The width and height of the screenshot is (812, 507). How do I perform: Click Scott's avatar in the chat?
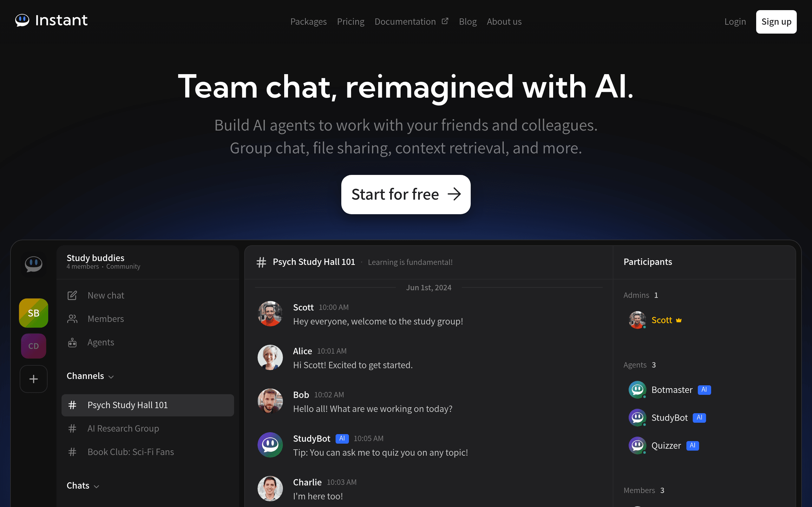pyautogui.click(x=270, y=313)
